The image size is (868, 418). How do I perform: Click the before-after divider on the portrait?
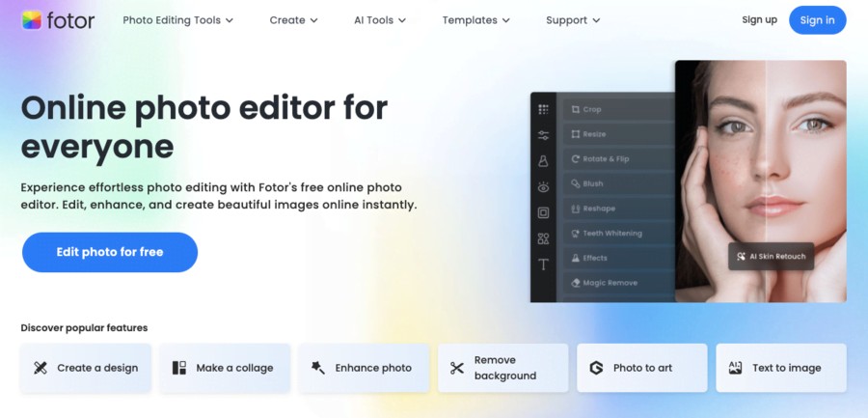766,181
